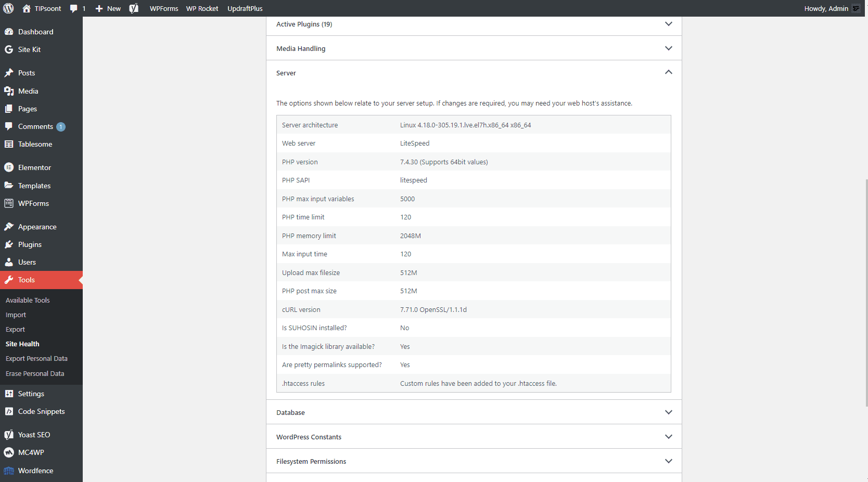Open the Export submenu item

15,329
